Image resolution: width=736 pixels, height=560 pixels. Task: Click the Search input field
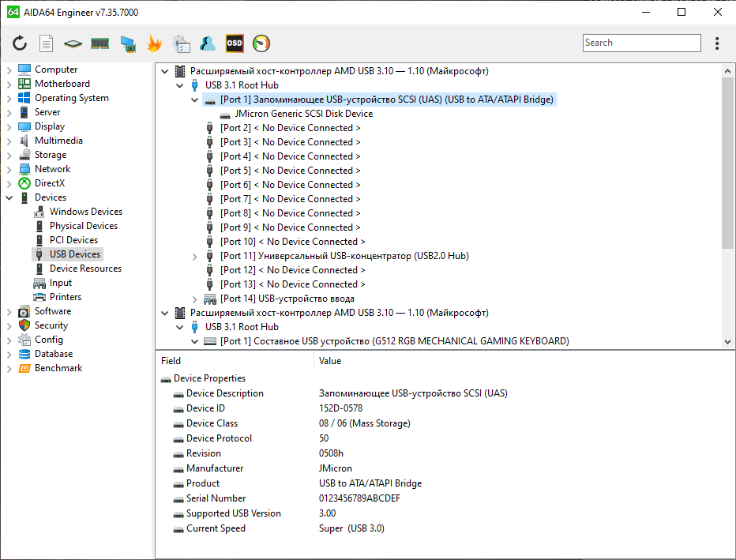pos(642,43)
